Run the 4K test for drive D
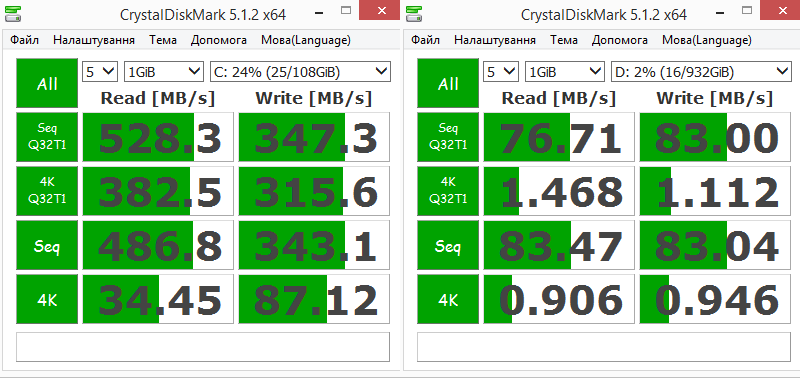This screenshot has height=378, width=800. (x=448, y=299)
